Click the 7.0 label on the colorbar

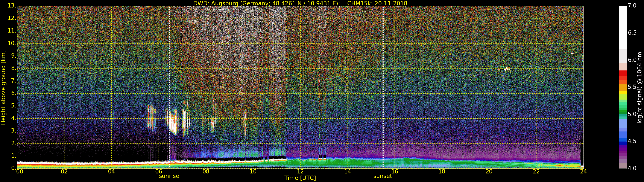pos(632,6)
